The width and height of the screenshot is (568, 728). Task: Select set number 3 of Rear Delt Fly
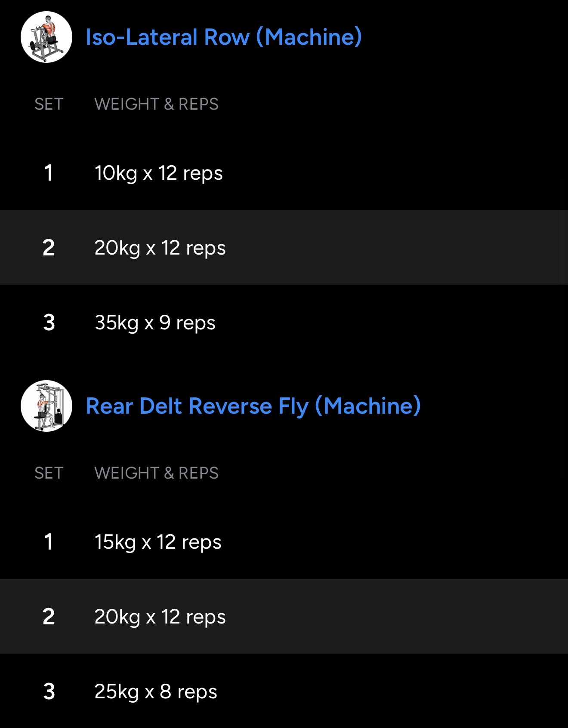[x=49, y=691]
